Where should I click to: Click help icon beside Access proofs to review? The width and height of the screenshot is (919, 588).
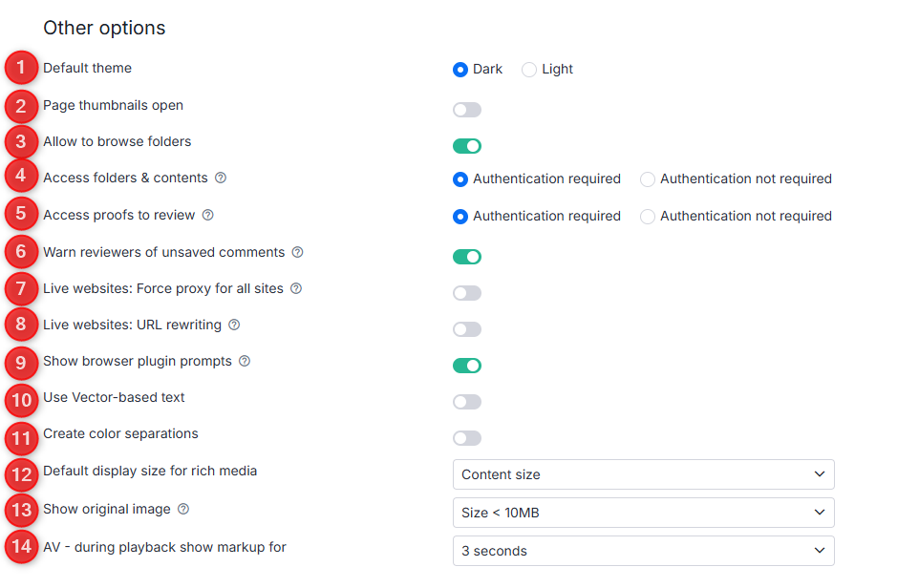pyautogui.click(x=208, y=215)
